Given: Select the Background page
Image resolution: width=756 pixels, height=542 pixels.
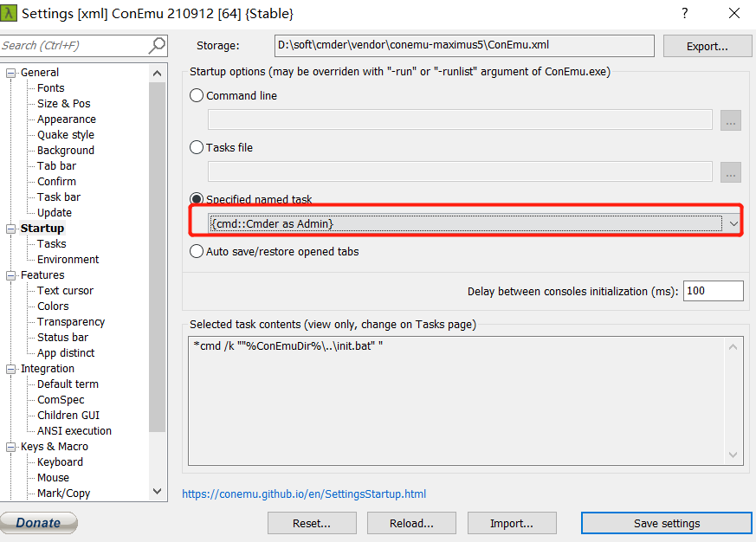Looking at the screenshot, I should (66, 150).
